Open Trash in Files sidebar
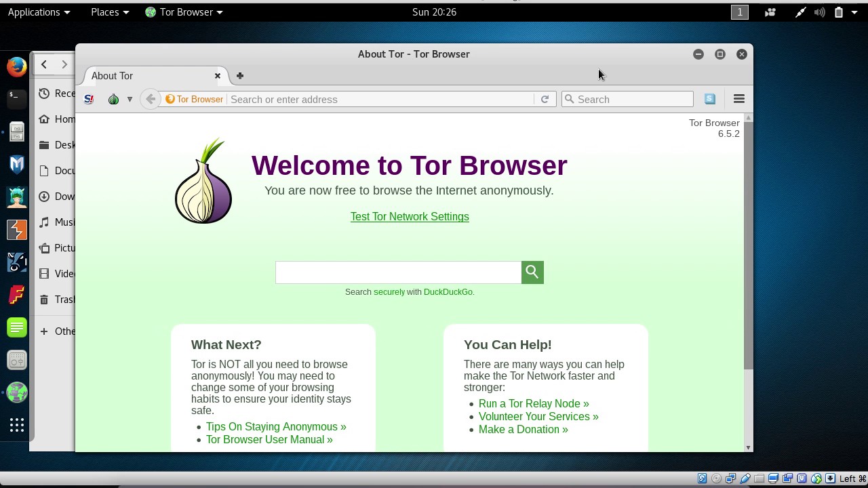Screen dimensions: 868x488 coord(57,299)
